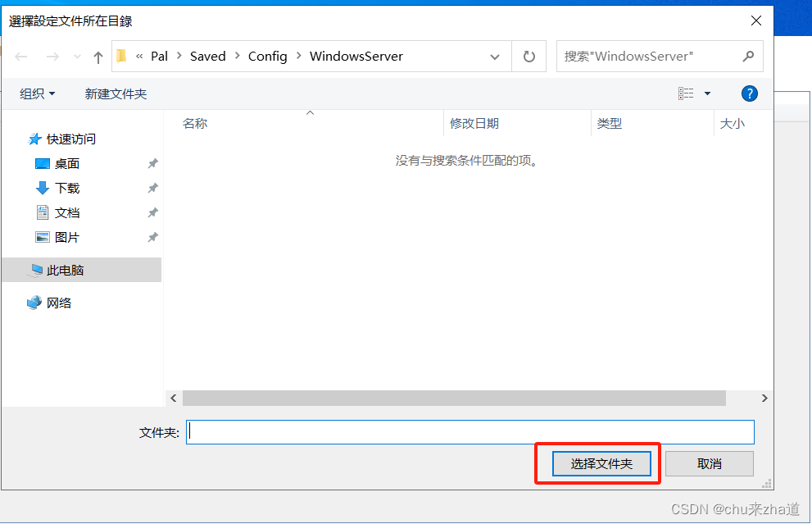Create a new folder with 新建文件夹
The width and height of the screenshot is (812, 524).
coord(116,93)
